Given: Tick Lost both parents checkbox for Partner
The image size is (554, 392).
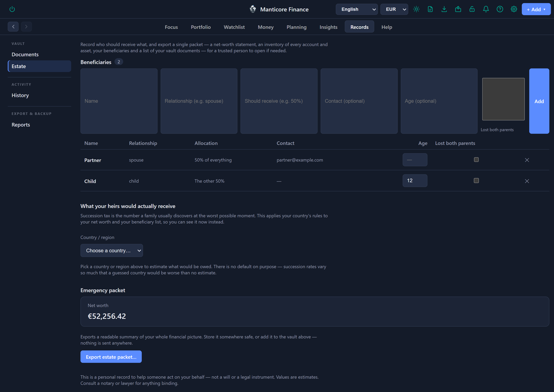Looking at the screenshot, I should [x=476, y=160].
